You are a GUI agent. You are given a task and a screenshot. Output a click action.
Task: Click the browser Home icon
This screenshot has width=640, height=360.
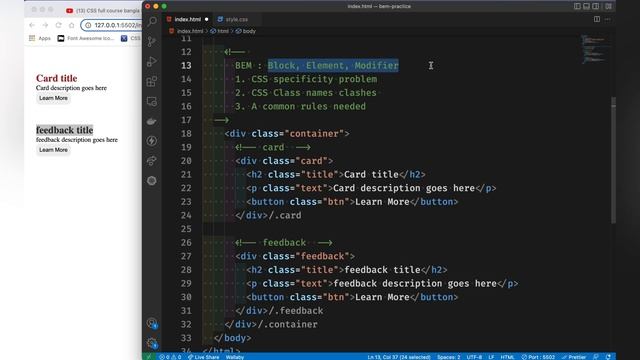[x=71, y=25]
